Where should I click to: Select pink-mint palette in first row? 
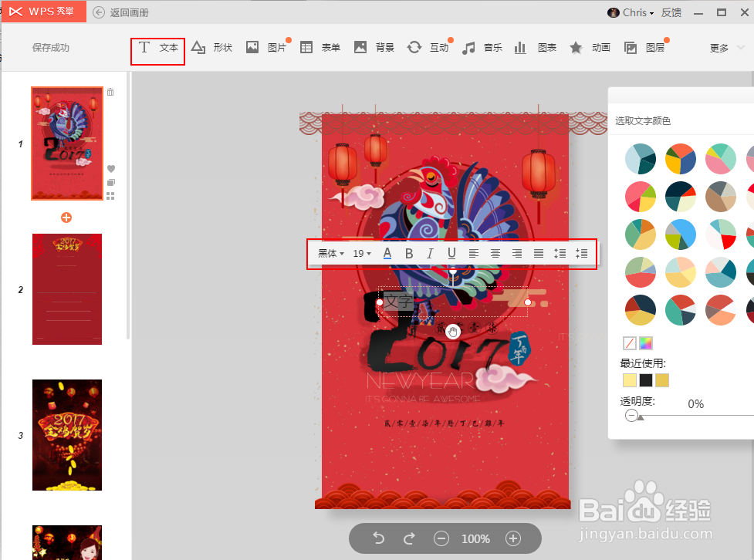coord(721,159)
